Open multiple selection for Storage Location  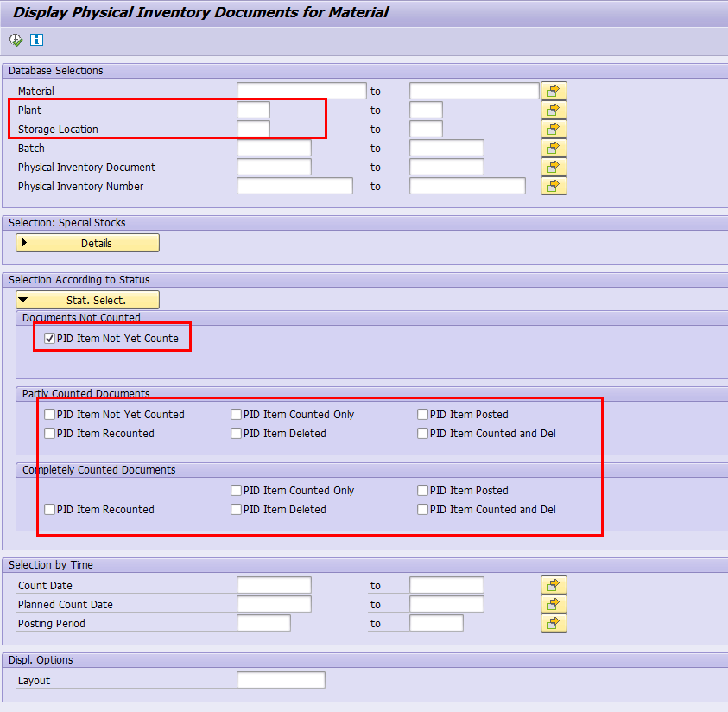pos(553,129)
